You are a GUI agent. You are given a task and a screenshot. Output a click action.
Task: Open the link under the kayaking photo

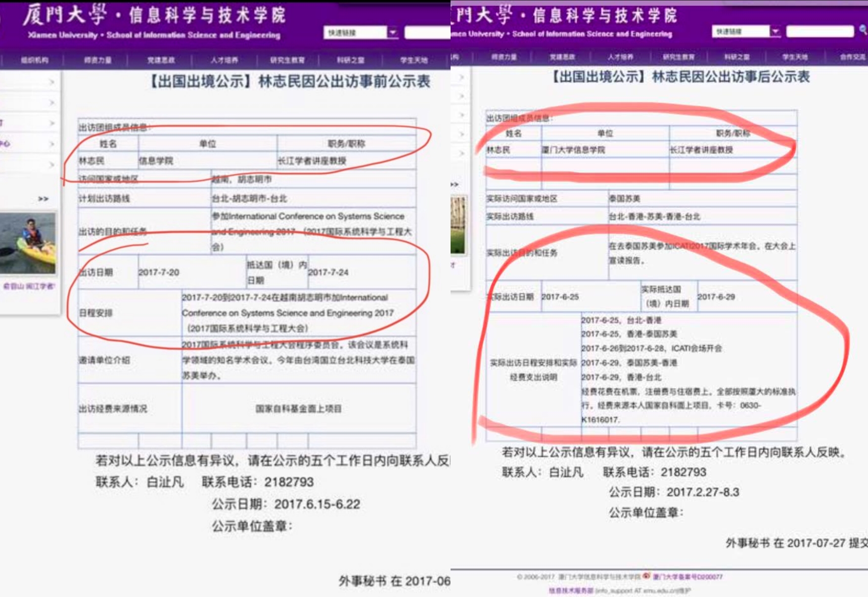[29, 286]
